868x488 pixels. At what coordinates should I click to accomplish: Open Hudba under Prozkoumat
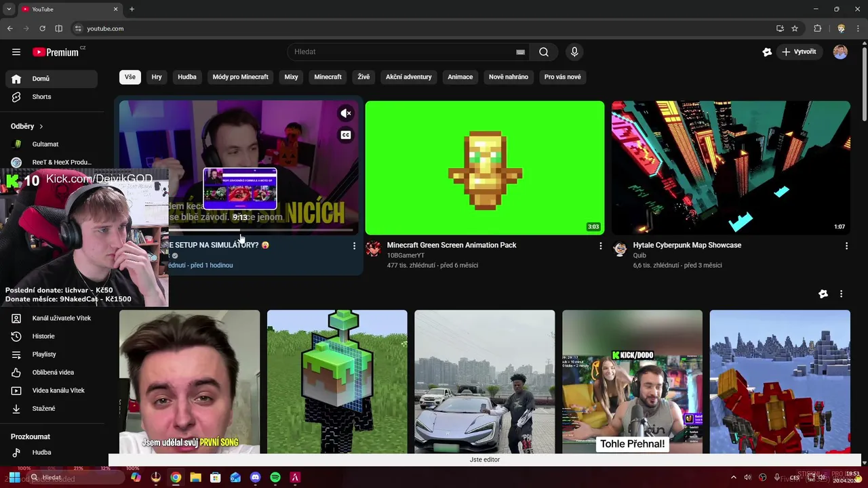click(x=52, y=452)
